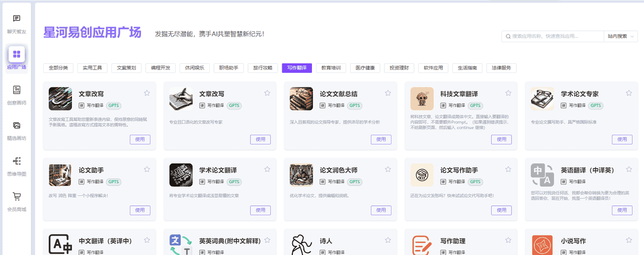Open the 站内搜索 search scope dropdown
The width and height of the screenshot is (644, 255).
(x=621, y=36)
